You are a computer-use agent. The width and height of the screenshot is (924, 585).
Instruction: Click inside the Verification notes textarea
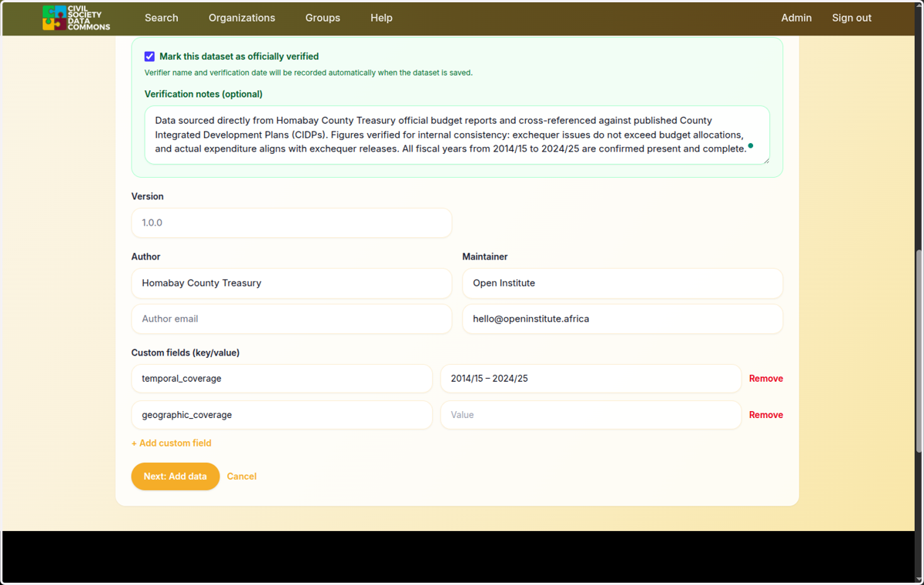(457, 135)
